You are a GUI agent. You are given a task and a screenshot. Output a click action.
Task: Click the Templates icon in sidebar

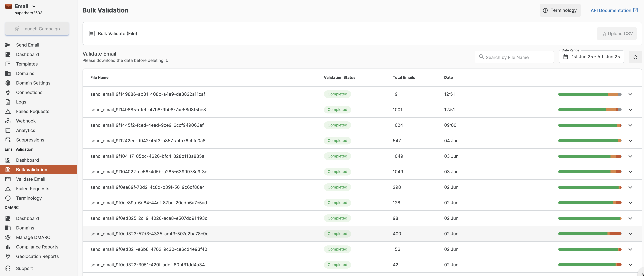pyautogui.click(x=8, y=64)
